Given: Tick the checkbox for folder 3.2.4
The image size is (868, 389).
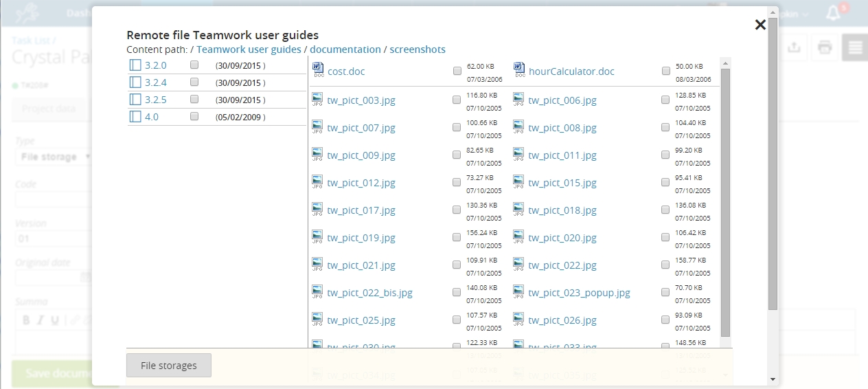Looking at the screenshot, I should tap(194, 82).
